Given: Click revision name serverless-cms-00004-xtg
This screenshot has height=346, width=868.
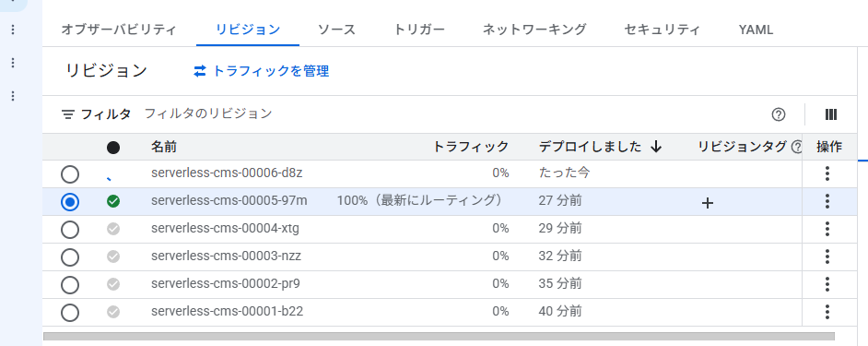Looking at the screenshot, I should (x=225, y=228).
